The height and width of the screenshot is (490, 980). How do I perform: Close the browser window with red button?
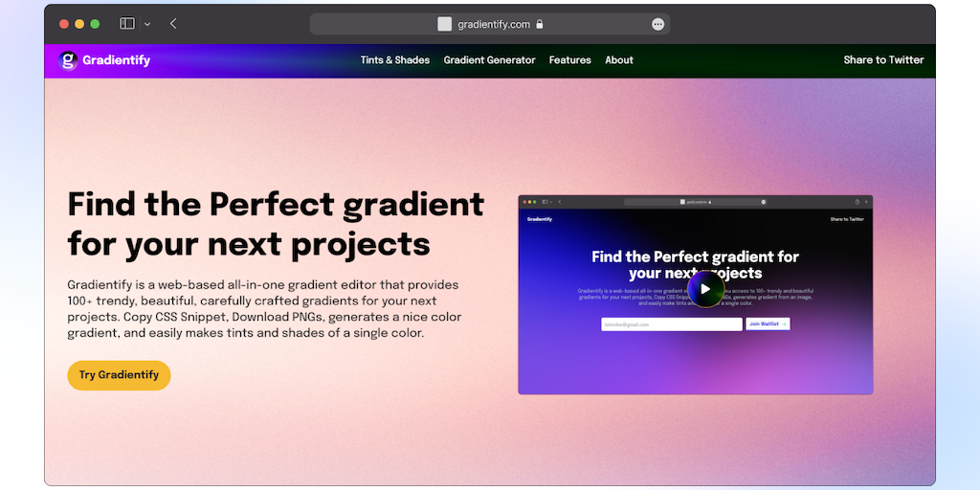(x=64, y=24)
